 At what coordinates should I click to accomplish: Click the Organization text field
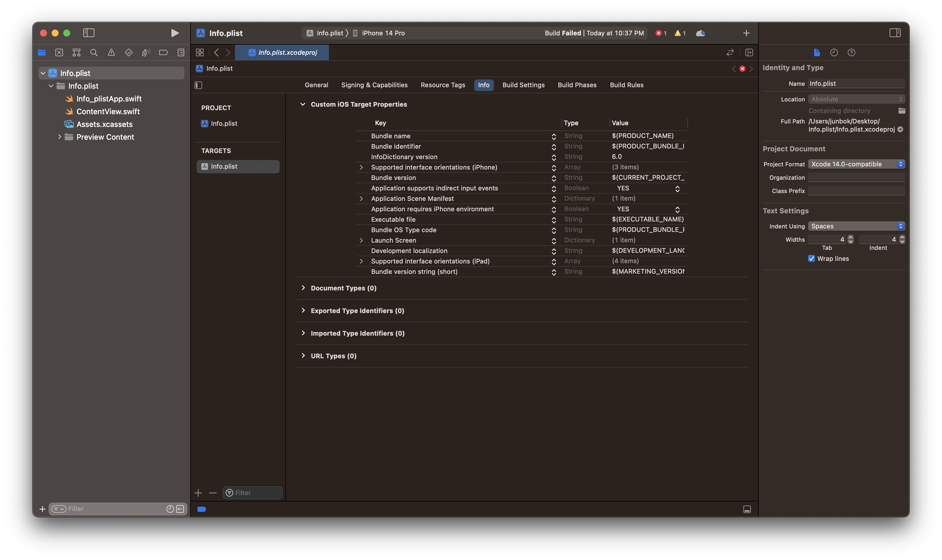click(x=856, y=178)
